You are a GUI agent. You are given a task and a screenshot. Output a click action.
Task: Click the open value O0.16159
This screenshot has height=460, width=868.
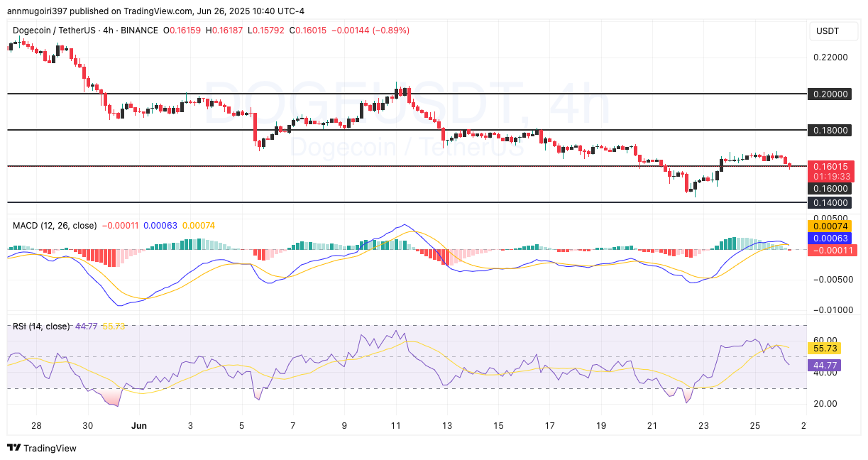click(183, 31)
